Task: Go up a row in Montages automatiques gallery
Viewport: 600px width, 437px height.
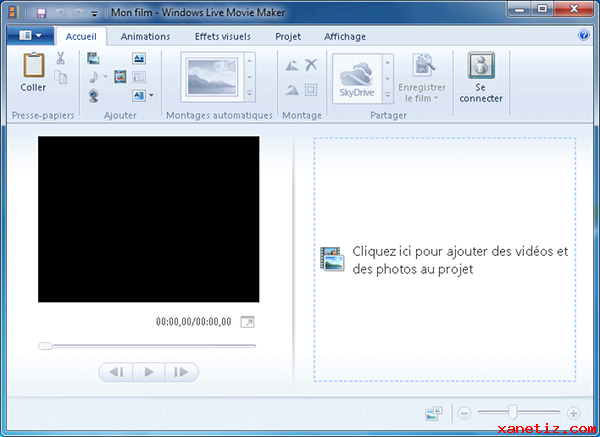Action: [250, 61]
